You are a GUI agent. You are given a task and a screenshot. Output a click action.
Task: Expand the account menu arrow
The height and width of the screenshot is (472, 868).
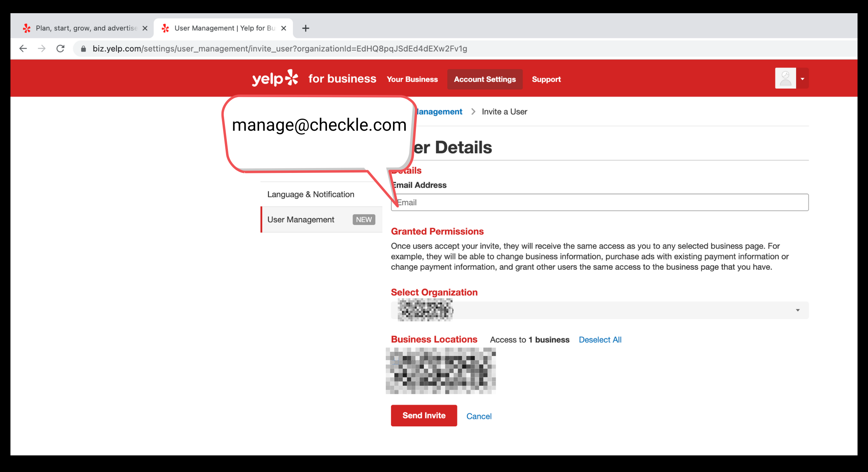[x=802, y=79]
